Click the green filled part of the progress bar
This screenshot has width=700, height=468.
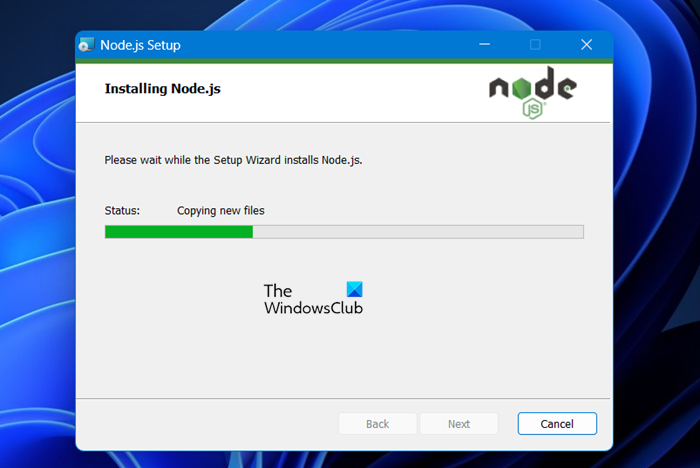coord(179,232)
